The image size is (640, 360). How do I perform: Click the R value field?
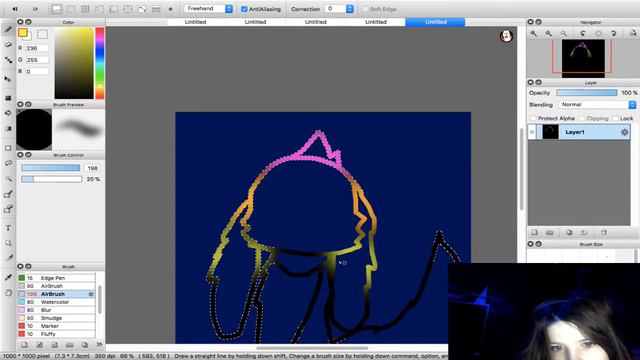pos(37,48)
